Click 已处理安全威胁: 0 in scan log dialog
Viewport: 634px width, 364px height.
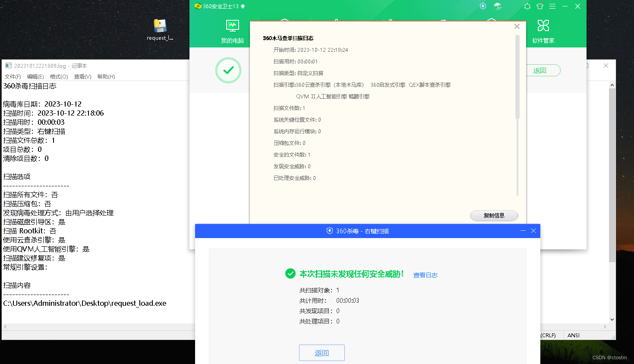pyautogui.click(x=294, y=178)
